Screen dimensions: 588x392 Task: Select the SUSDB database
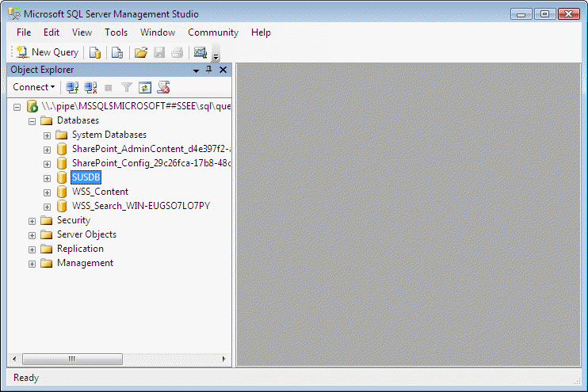point(86,177)
